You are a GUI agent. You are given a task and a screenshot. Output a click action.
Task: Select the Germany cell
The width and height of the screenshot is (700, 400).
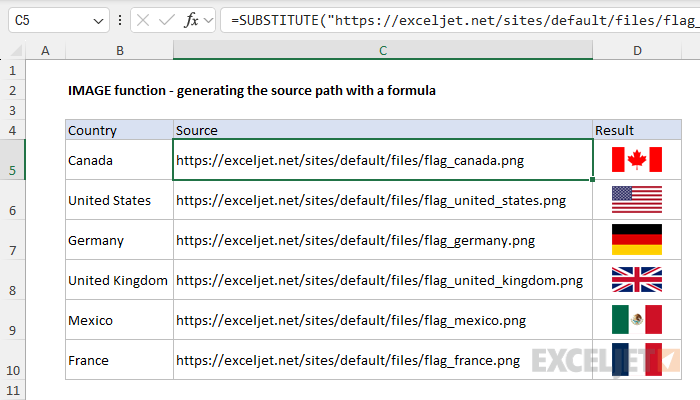point(119,240)
